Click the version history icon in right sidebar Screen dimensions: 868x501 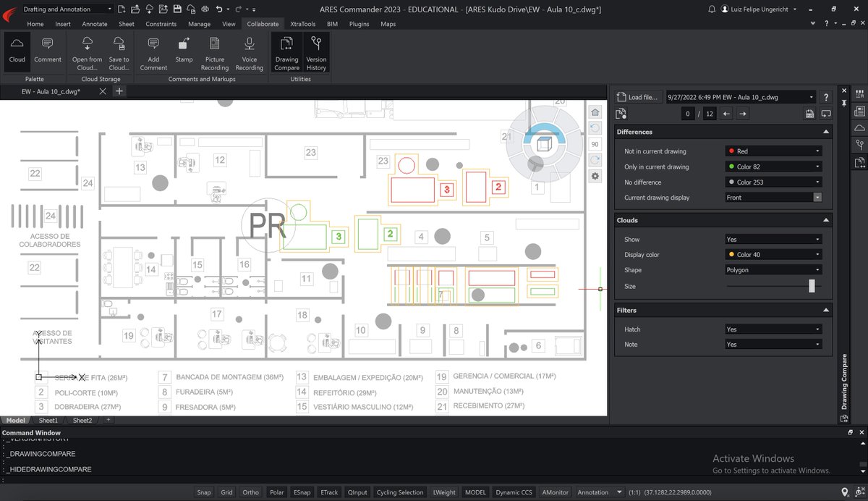coord(859,145)
